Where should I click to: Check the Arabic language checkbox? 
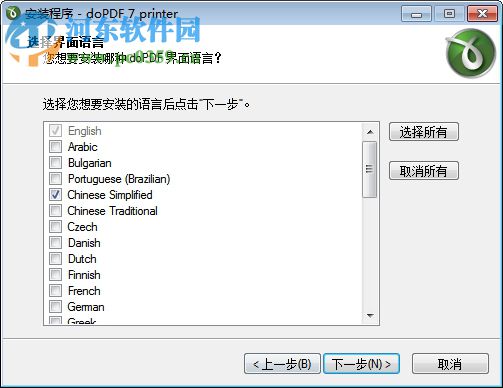[55, 146]
